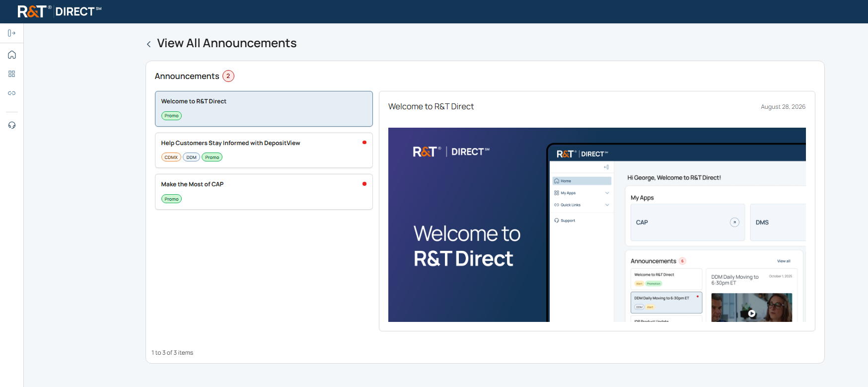
Task: Click the View All Announcements page title
Action: [227, 43]
